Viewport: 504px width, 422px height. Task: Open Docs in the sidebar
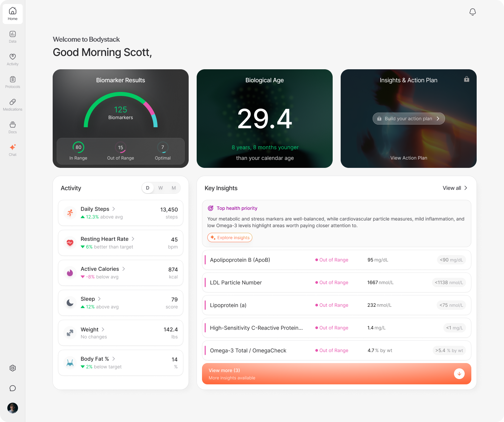pyautogui.click(x=13, y=127)
